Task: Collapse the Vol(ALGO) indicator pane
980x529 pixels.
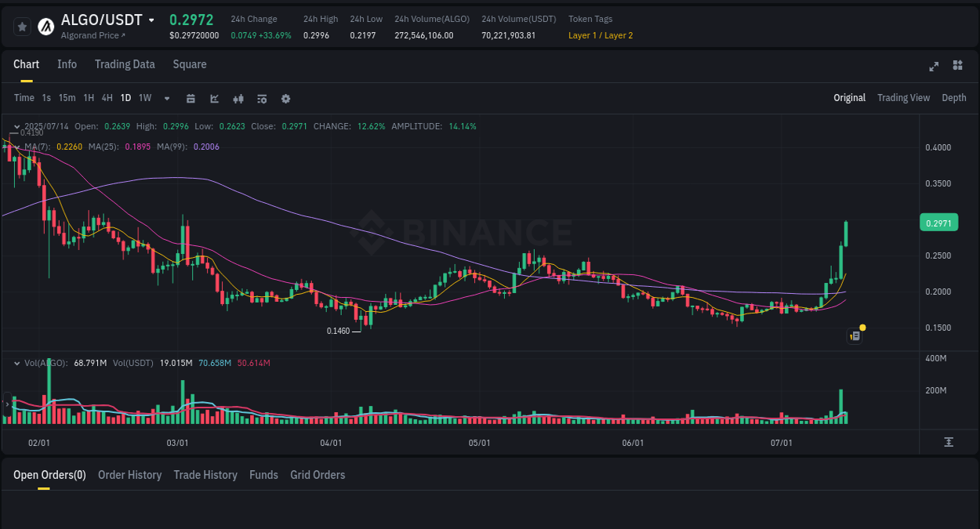Action: (16, 363)
